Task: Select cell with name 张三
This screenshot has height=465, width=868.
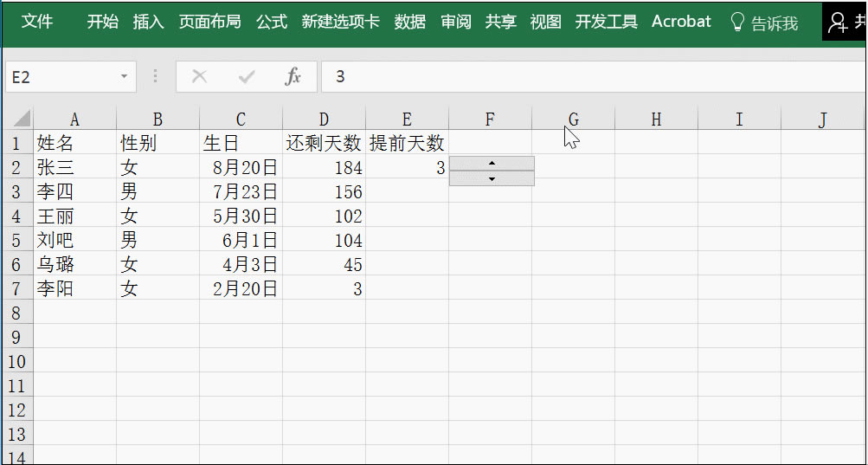Action: tap(74, 167)
